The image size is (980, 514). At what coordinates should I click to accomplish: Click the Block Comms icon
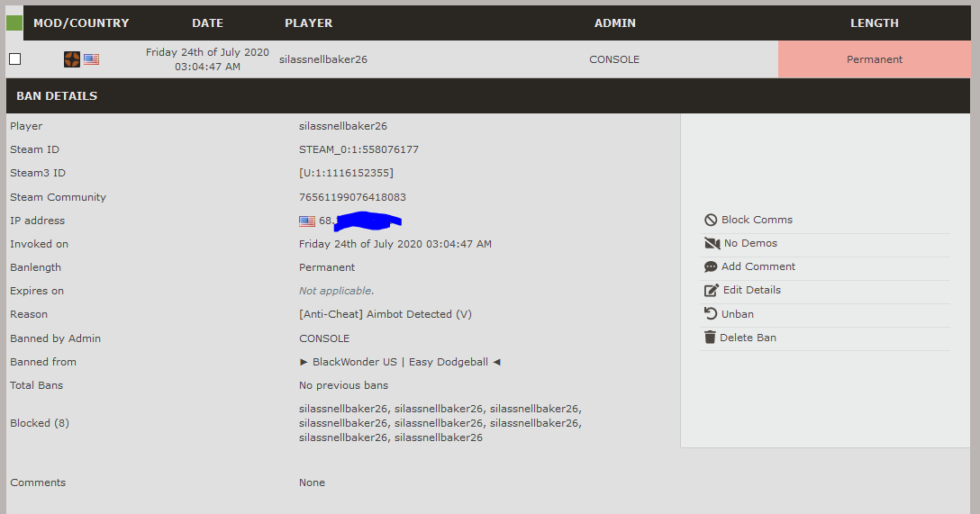pos(711,220)
